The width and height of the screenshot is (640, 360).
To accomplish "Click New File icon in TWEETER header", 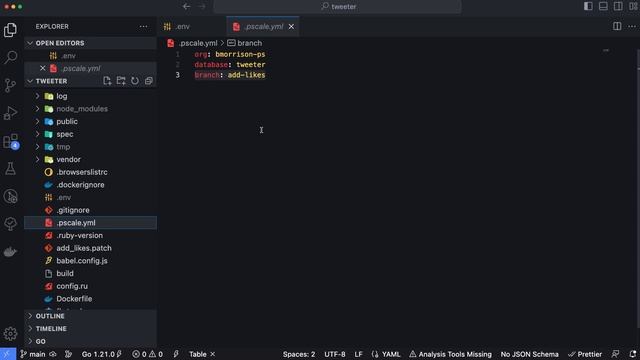I will tap(107, 81).
